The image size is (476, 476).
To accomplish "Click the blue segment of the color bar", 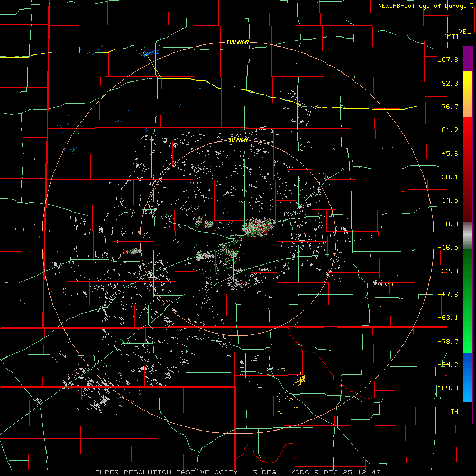I will click(x=467, y=377).
